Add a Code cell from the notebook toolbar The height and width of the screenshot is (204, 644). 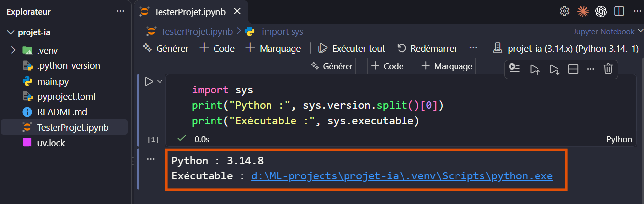coord(217,48)
